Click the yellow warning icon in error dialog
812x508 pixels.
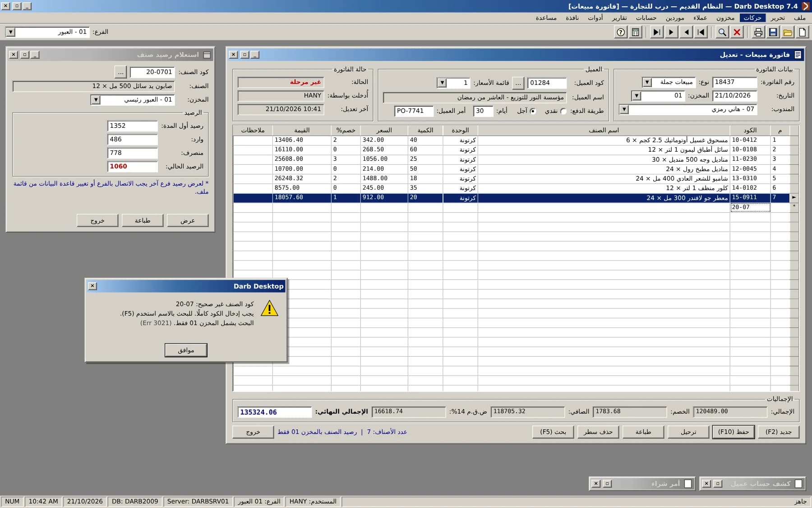pos(269,308)
